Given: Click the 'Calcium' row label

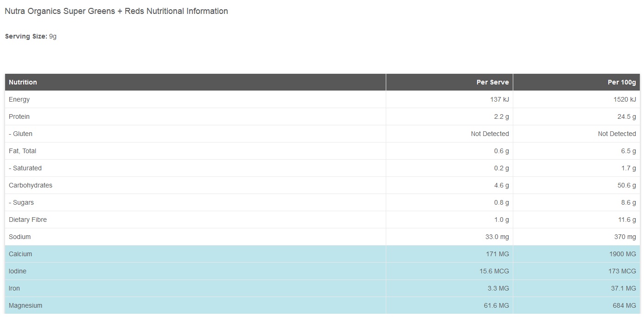Looking at the screenshot, I should 20,254.
